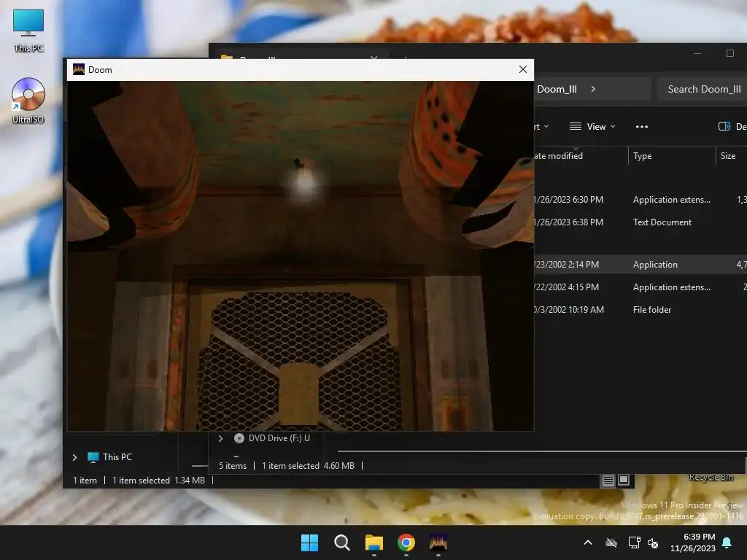Expand the DVD Drive (F:) tree node
Viewport: 747px width, 560px height.
220,438
